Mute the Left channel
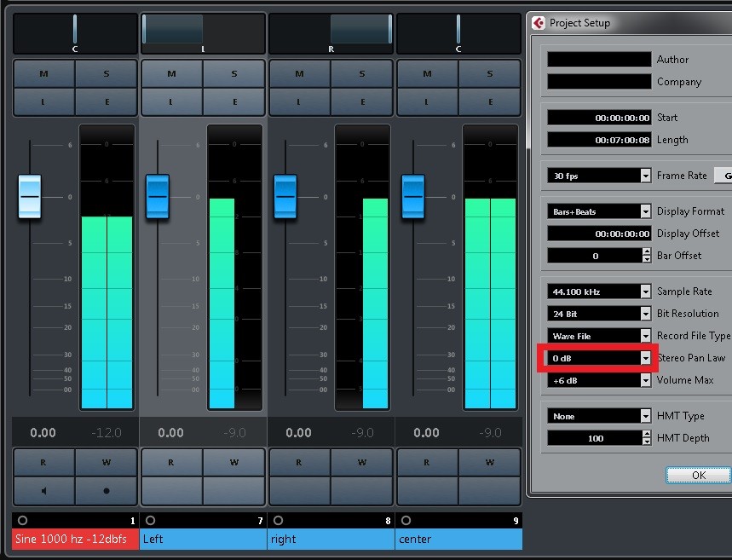Viewport: 732px width, 560px height. [x=172, y=74]
